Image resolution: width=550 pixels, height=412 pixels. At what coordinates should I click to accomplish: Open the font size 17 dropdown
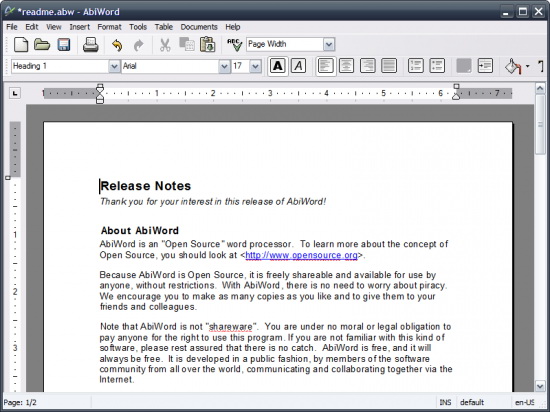pos(256,66)
